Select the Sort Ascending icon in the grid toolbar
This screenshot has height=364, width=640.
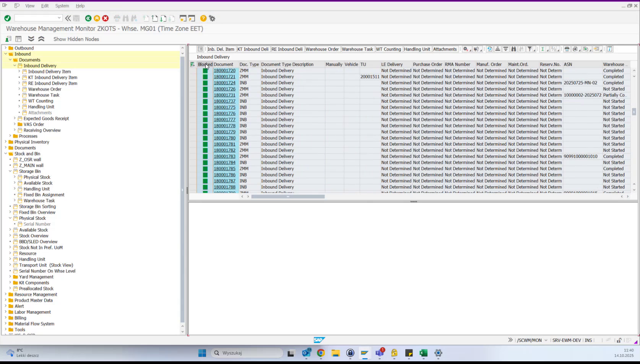[x=498, y=49]
